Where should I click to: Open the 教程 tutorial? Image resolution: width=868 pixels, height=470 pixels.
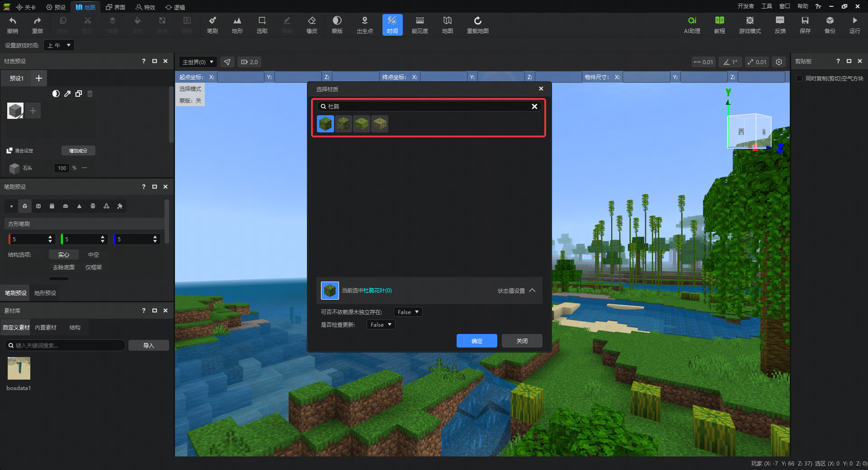coord(719,25)
